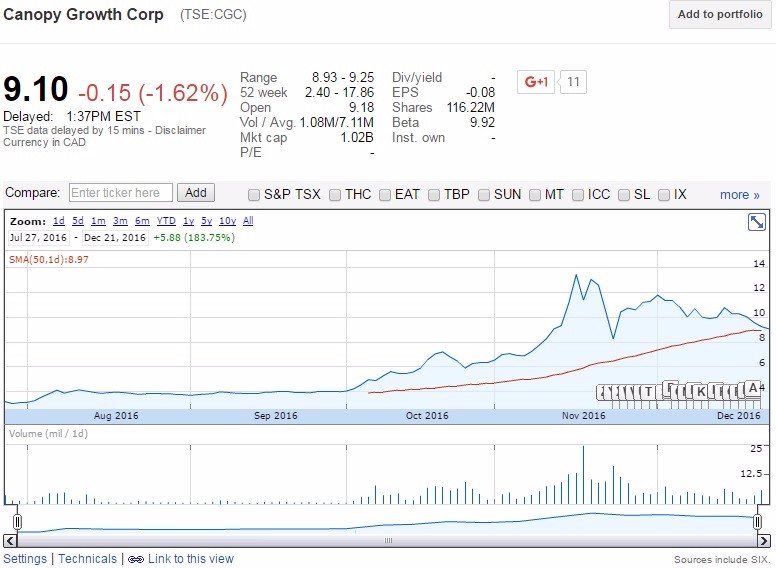776x568 pixels.
Task: Click the Google +1 button
Action: pyautogui.click(x=535, y=82)
